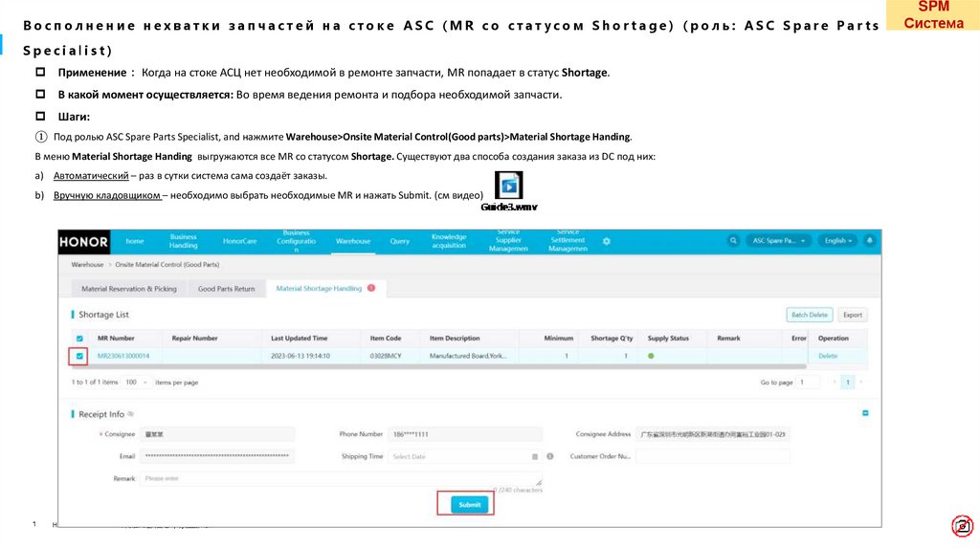Open the ASC Spare Pa... role dropdown

[778, 240]
